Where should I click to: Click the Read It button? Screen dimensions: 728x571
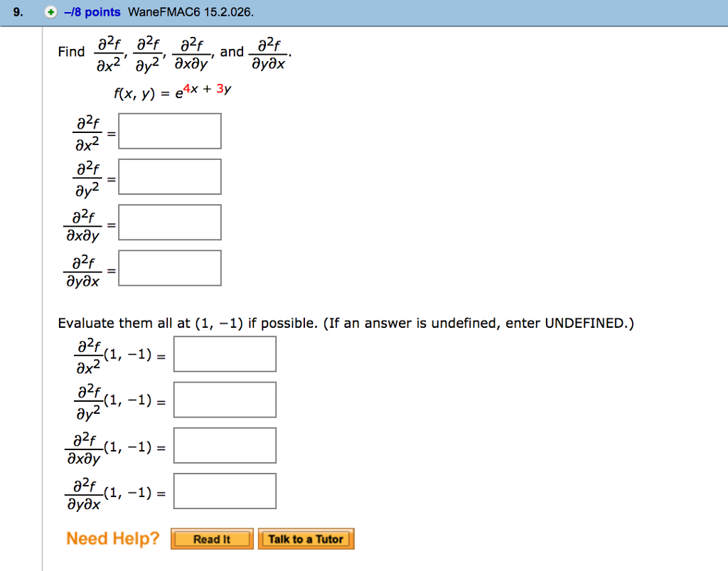tap(211, 539)
